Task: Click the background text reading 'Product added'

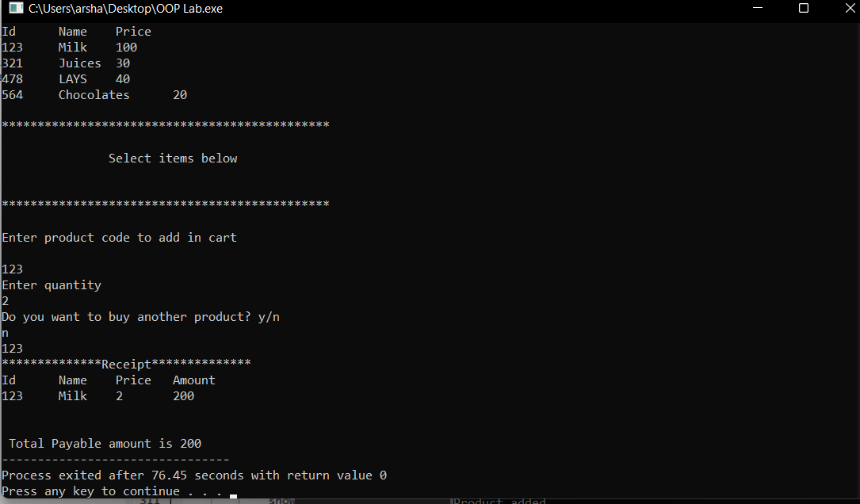Action: pos(499,501)
